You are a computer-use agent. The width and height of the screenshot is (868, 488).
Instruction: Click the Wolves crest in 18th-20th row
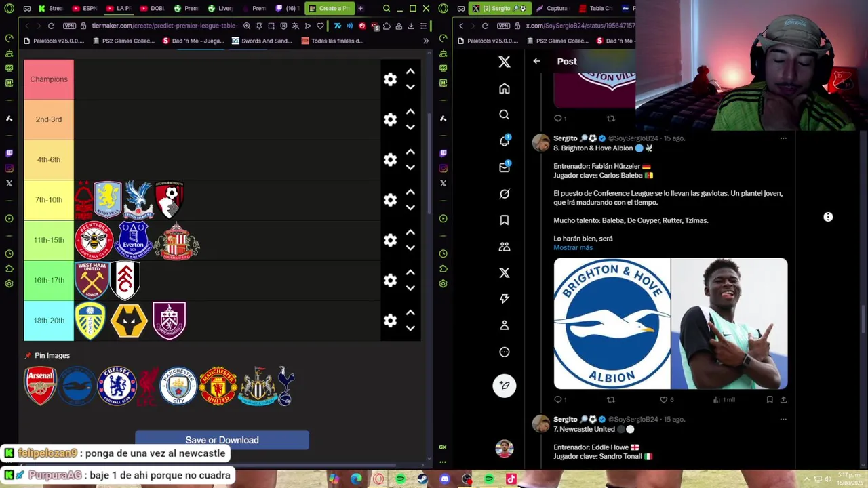click(x=129, y=321)
